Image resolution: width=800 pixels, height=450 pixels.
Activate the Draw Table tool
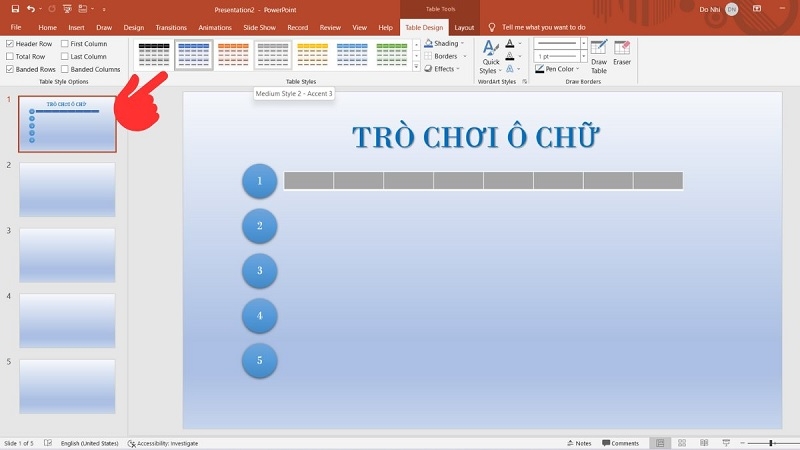tap(598, 57)
